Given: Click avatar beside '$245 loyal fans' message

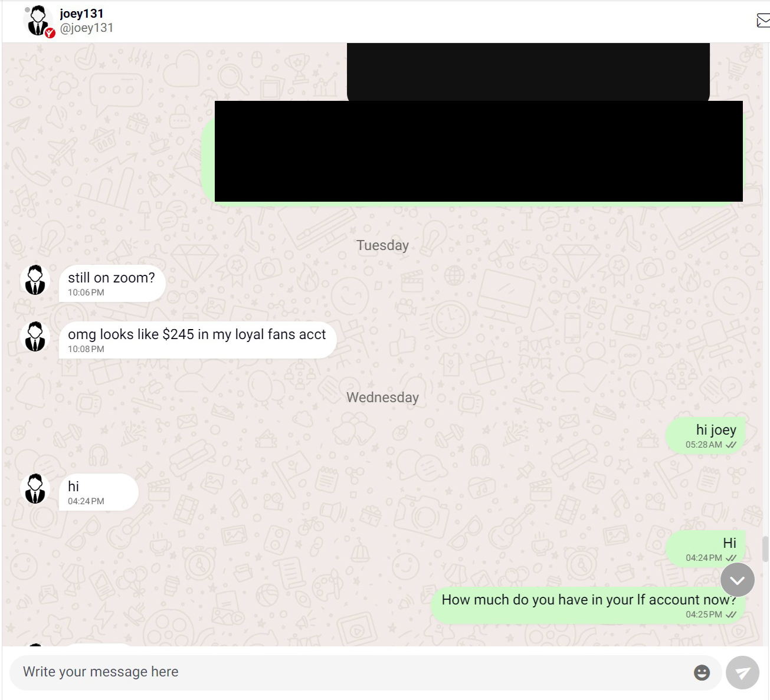Looking at the screenshot, I should (35, 336).
